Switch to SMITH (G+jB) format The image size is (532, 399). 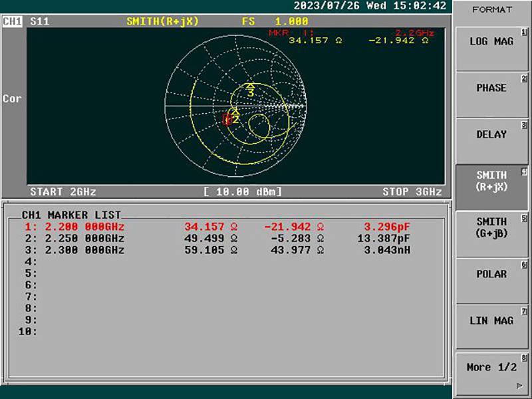coord(491,235)
